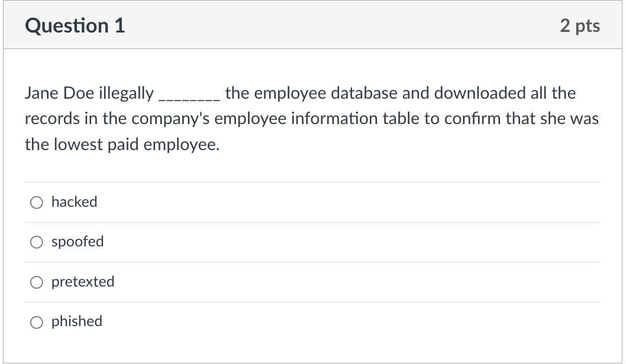Click the divider above the hacked option
This screenshot has height=364, width=626.
click(x=313, y=182)
